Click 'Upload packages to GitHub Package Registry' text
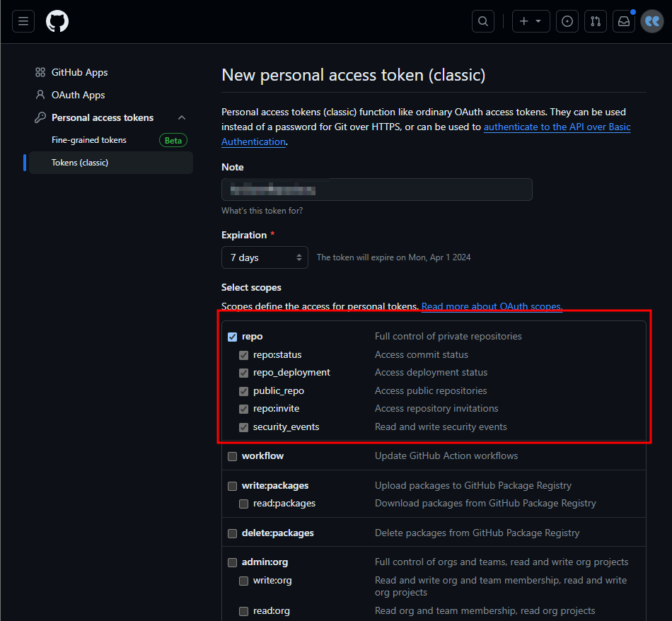Screen dimensions: 672x621 [x=473, y=486]
